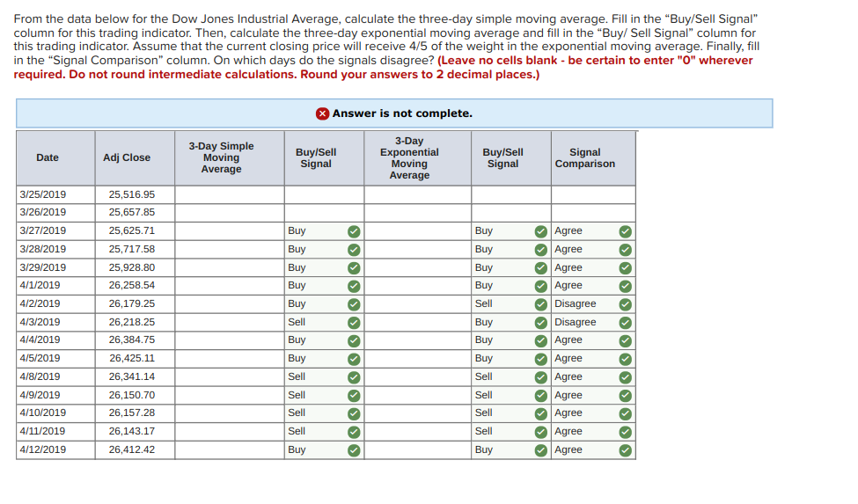Click the first Buy checkmark in the 3/29/2019 row

354,268
